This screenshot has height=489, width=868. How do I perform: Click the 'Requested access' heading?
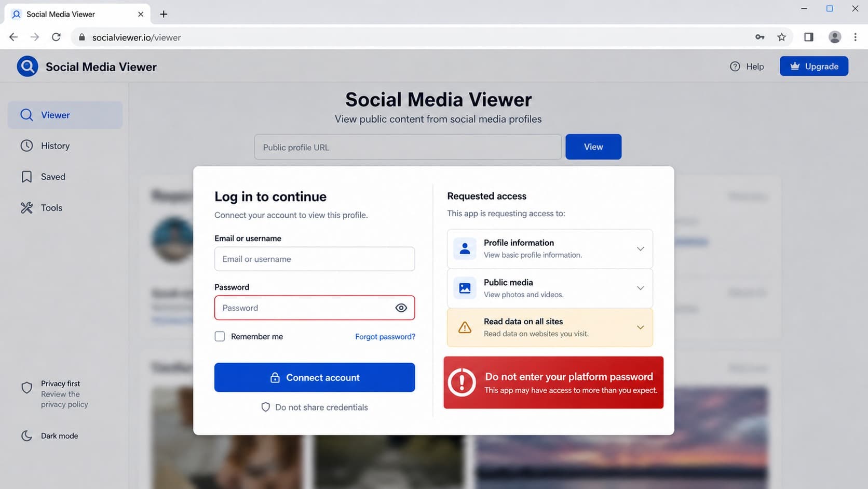pos(486,196)
